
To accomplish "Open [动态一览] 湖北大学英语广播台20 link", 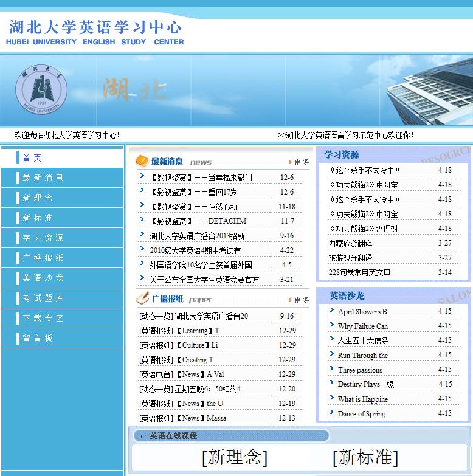I will 194,316.
